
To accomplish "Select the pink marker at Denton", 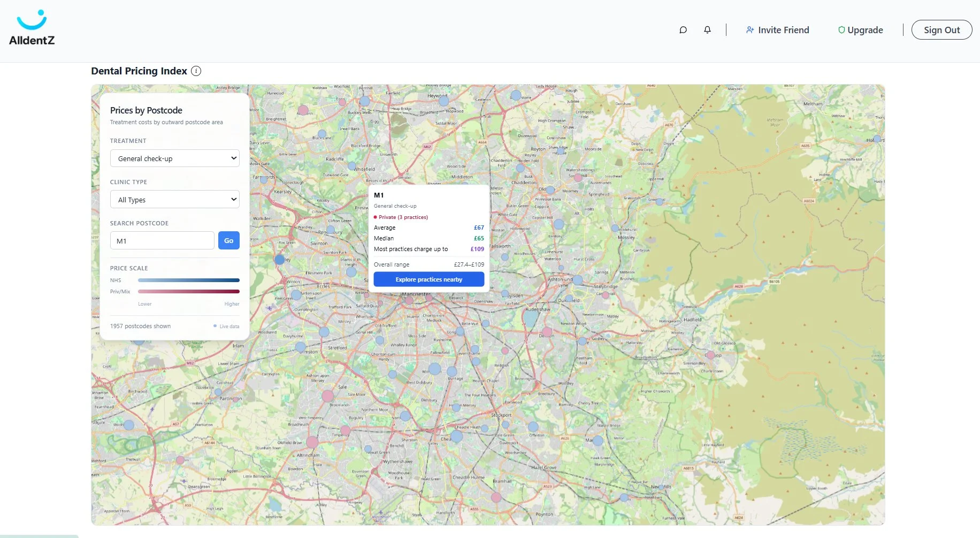I will (x=547, y=332).
